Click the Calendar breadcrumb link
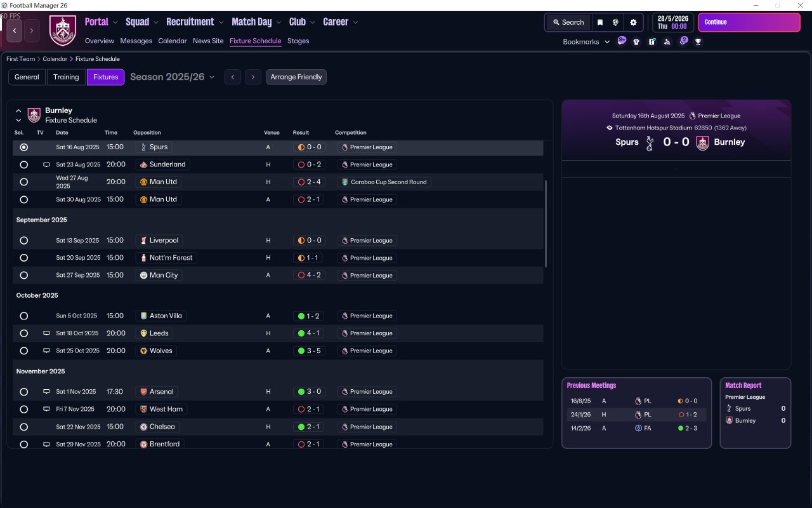Viewport: 812px width, 508px height. coord(55,59)
